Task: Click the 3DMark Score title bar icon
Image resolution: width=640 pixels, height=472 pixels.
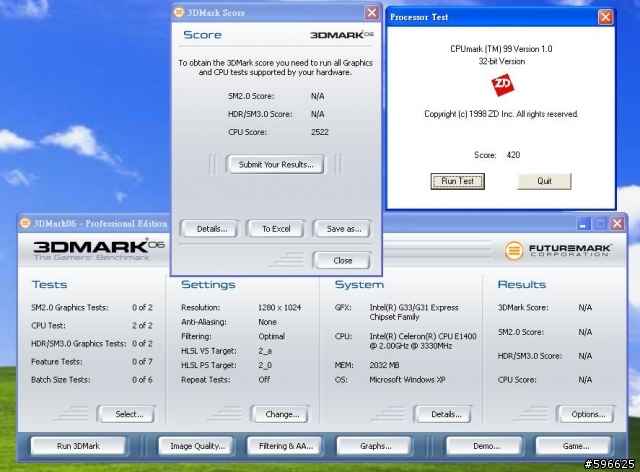Action: 179,12
